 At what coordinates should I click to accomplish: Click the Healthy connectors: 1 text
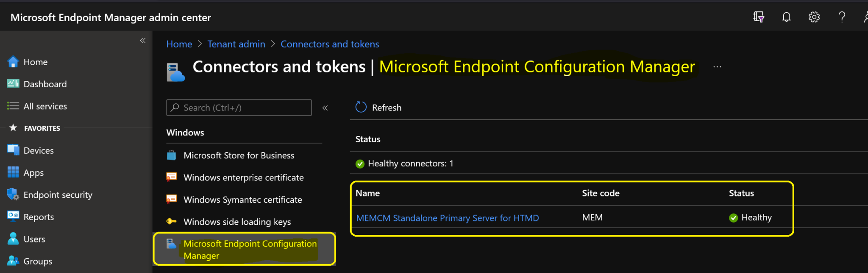(x=410, y=163)
